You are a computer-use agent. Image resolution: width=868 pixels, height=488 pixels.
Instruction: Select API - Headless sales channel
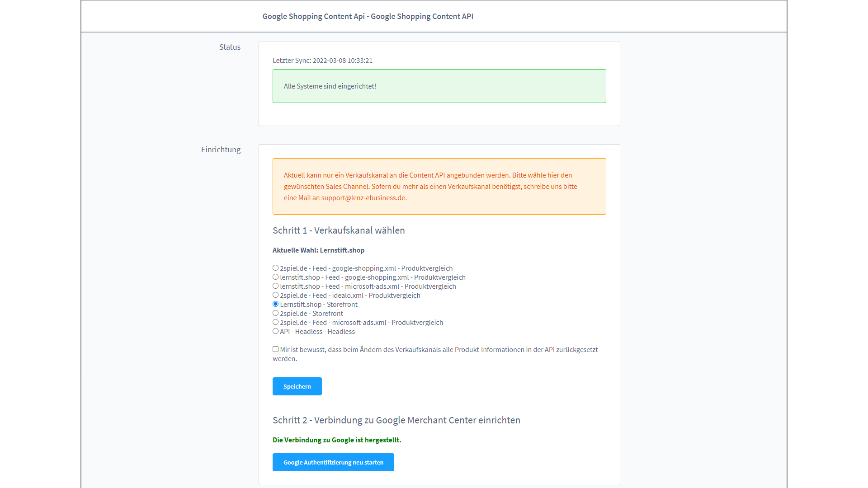275,331
